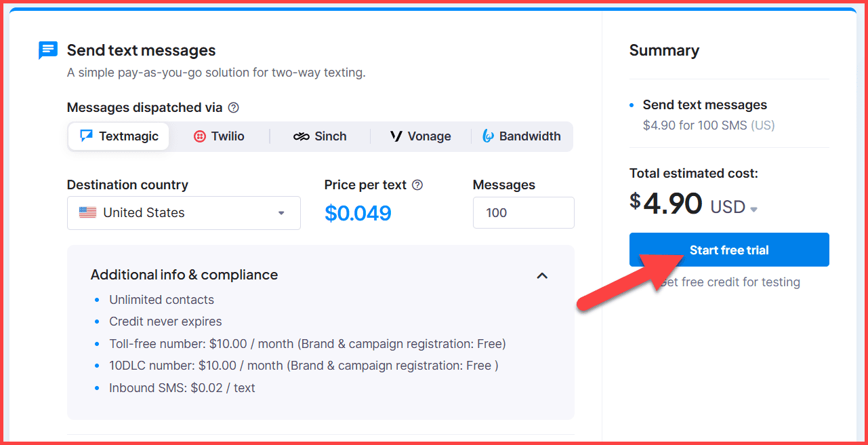This screenshot has height=445, width=868.
Task: Click the Summary section heading
Action: pos(664,50)
